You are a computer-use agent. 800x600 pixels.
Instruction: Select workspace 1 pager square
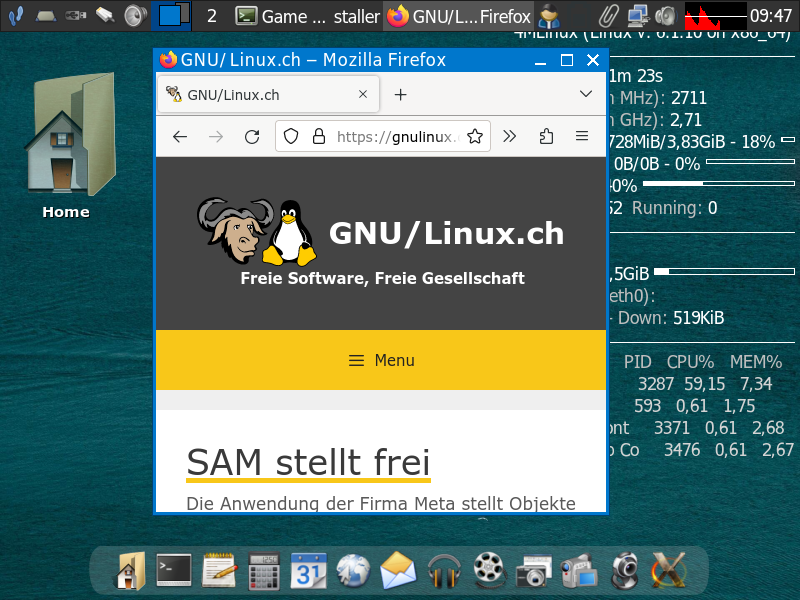coord(171,16)
